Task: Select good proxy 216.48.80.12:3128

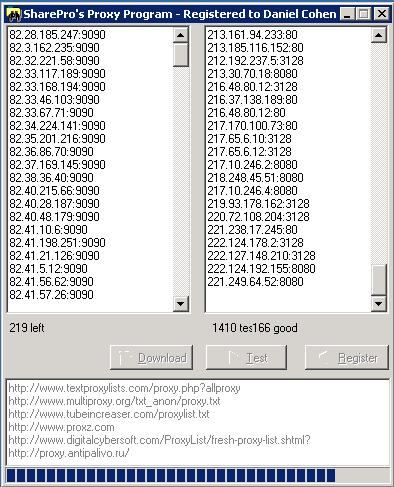Action: coord(252,87)
